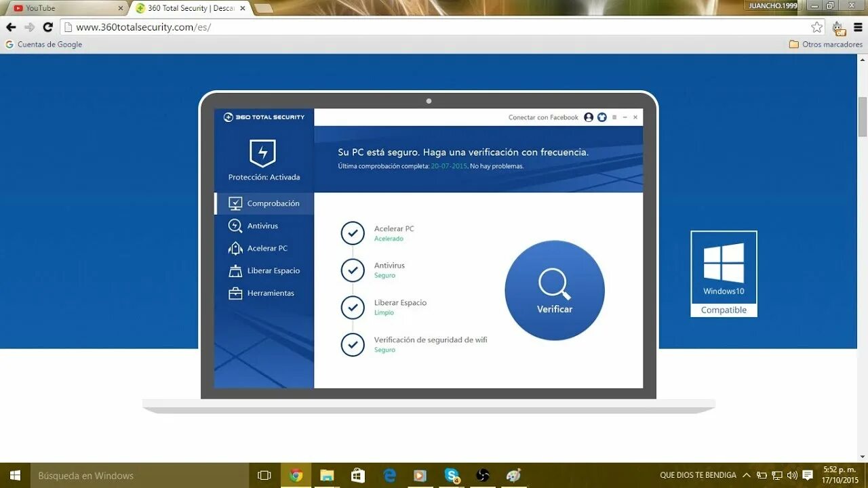Bookmark this page with the star icon

[x=816, y=27]
